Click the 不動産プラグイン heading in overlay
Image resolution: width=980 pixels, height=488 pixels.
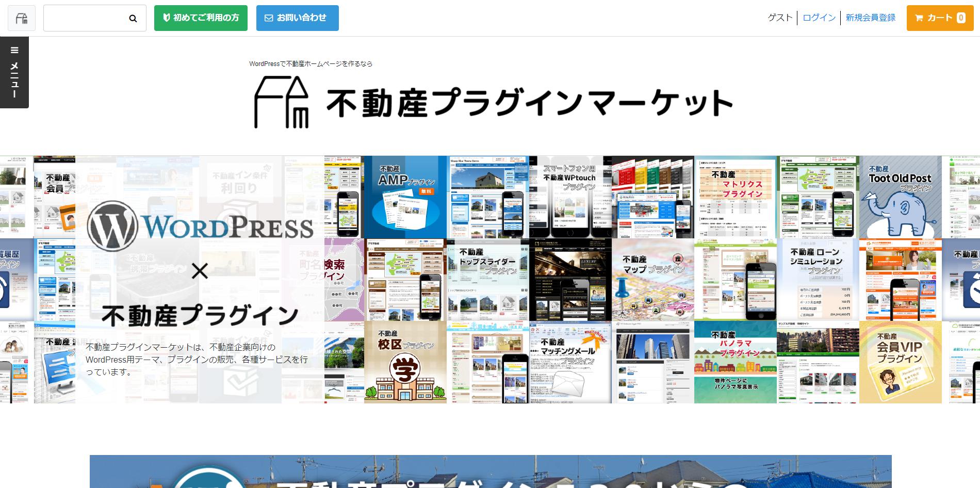200,315
